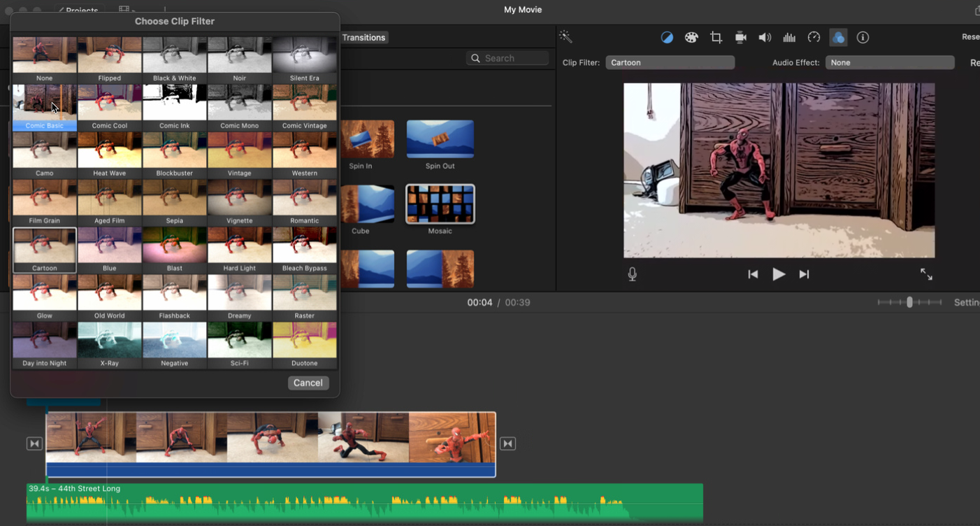The image size is (980, 526).
Task: Apply the Aged Film filter
Action: click(110, 203)
